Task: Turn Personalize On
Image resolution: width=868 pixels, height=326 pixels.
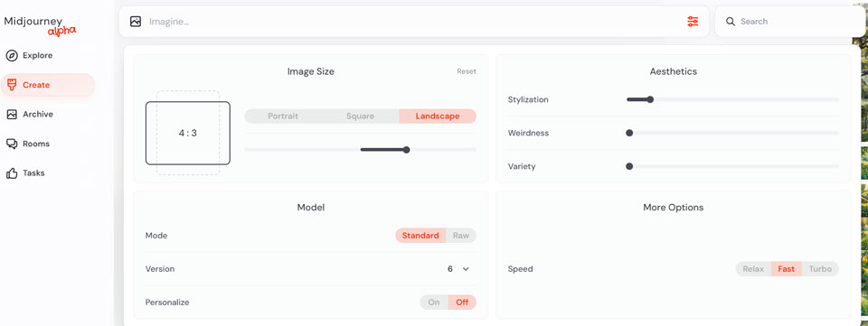Action: click(434, 303)
